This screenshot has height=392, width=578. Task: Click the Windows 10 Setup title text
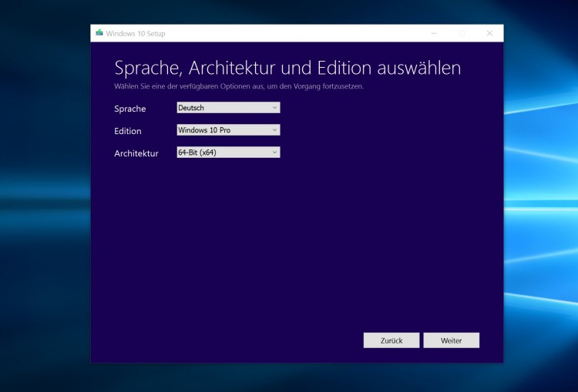tap(136, 34)
